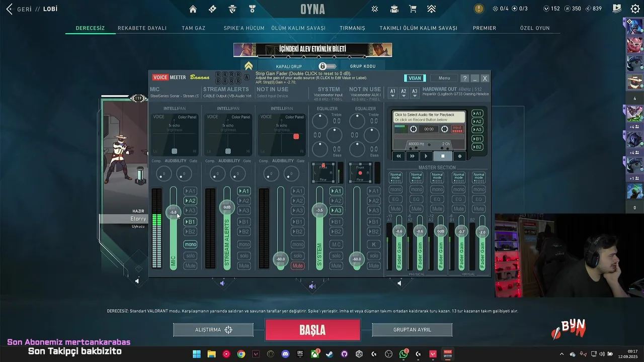Switch to Tam Gaz mode tab

pos(194,28)
